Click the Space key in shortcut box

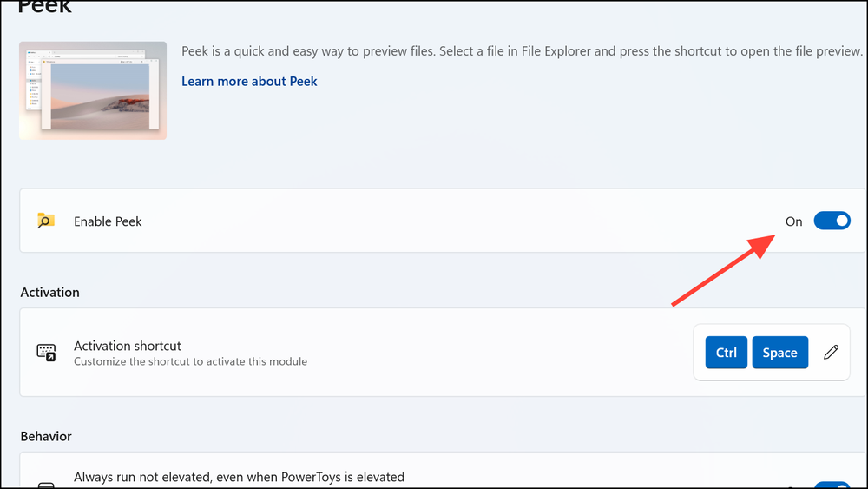tap(779, 353)
